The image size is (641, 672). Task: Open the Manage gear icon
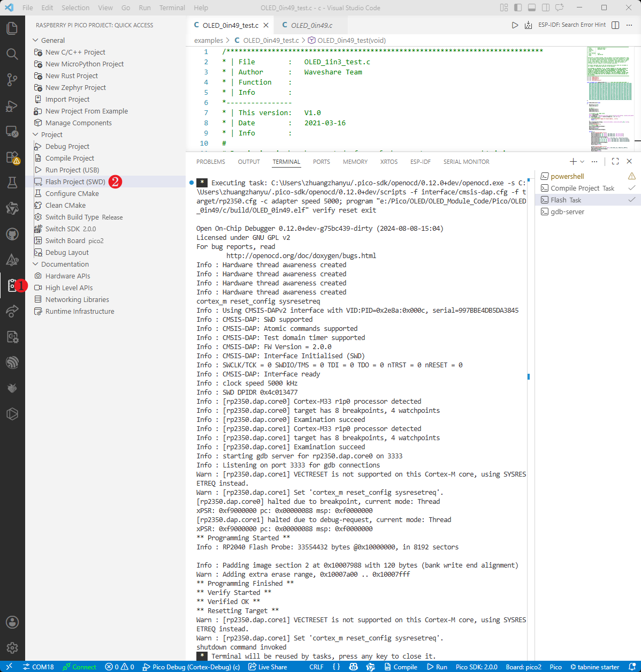[12, 648]
